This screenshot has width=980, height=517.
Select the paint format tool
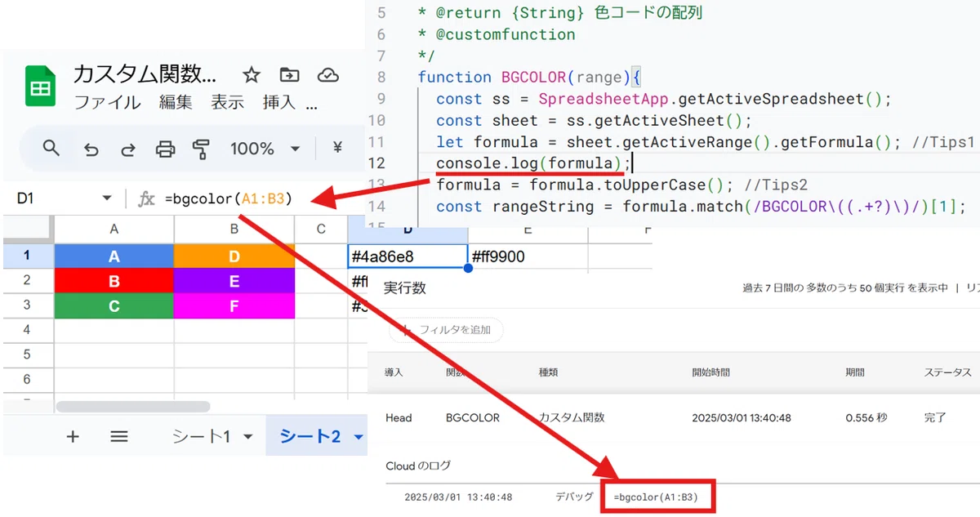click(x=202, y=149)
